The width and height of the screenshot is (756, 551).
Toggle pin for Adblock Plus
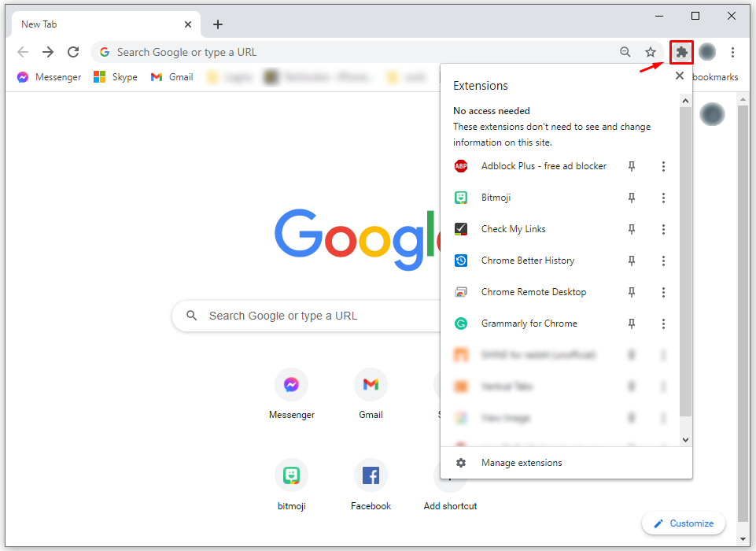[631, 166]
